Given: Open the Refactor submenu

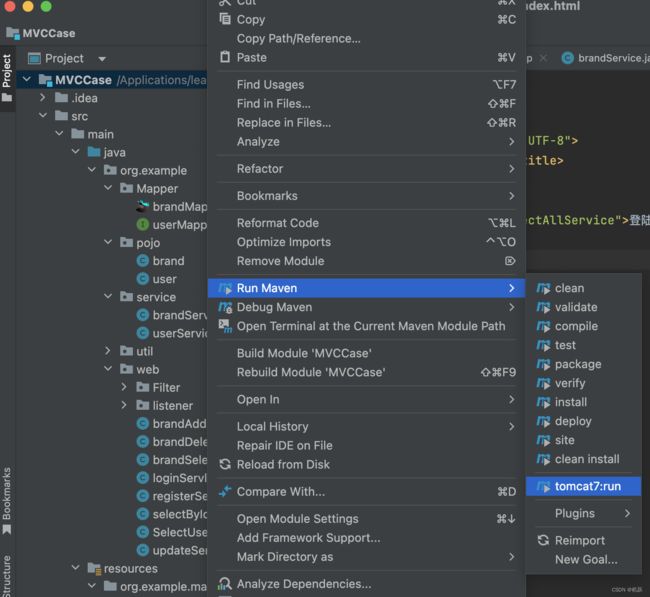Looking at the screenshot, I should (x=366, y=169).
